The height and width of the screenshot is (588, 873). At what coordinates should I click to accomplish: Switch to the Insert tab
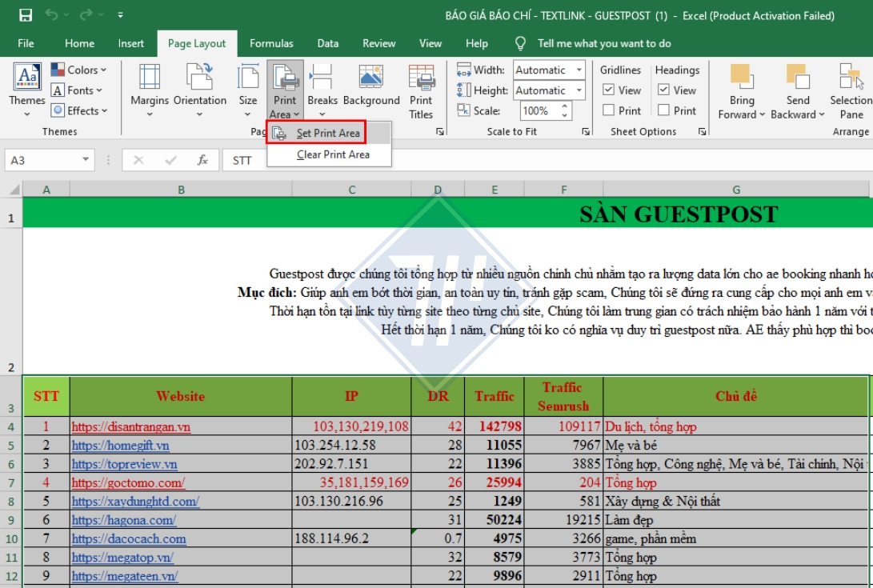(131, 43)
